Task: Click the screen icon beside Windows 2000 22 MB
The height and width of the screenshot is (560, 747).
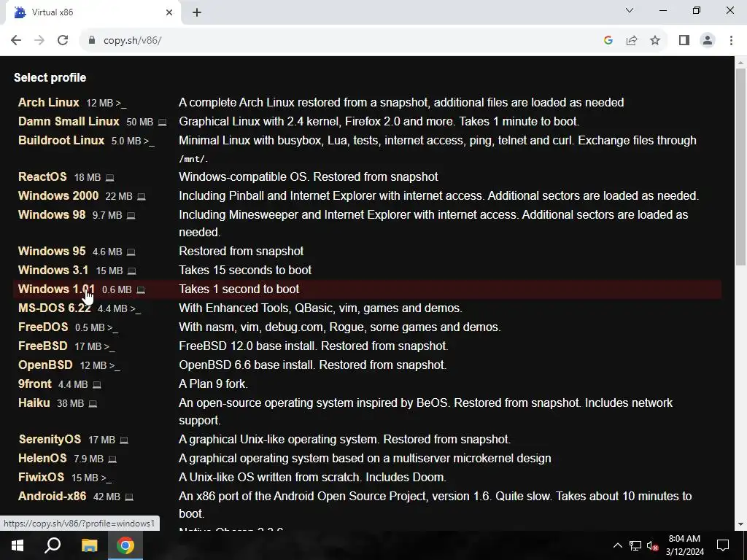Action: point(141,197)
